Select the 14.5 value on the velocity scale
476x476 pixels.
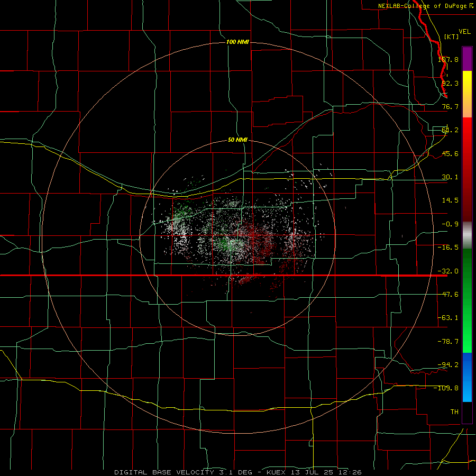tap(450, 200)
